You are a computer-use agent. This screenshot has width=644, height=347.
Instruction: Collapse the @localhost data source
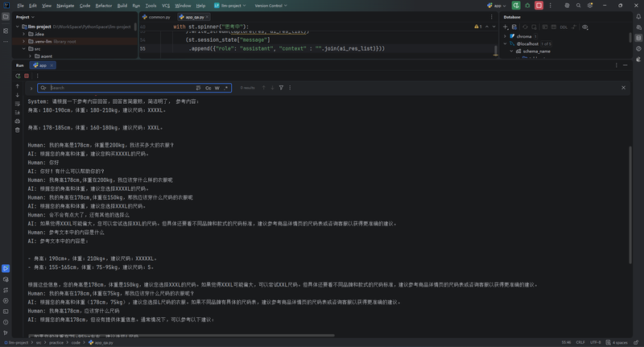click(506, 43)
